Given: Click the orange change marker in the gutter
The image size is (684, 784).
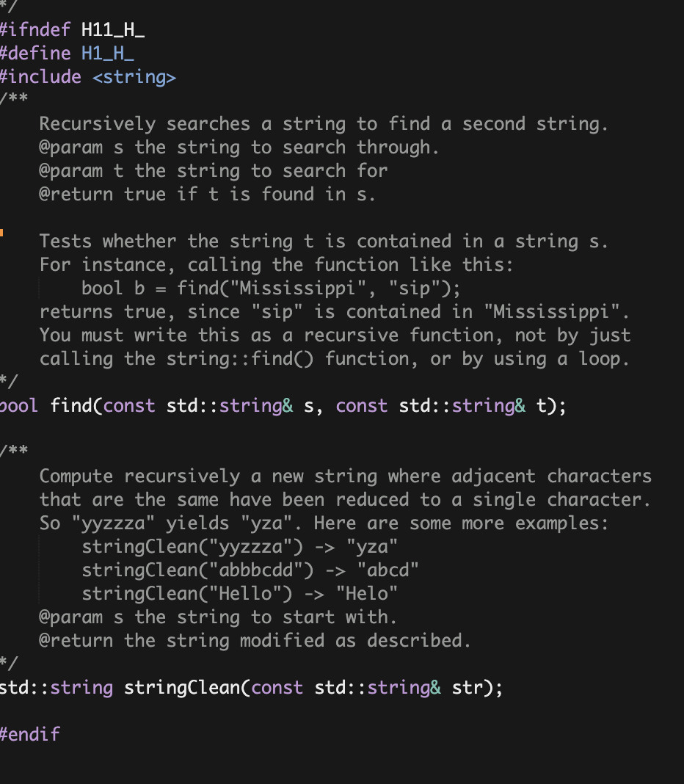Looking at the screenshot, I should pos(3,233).
